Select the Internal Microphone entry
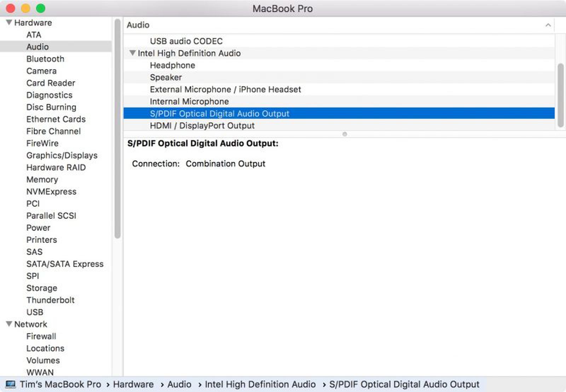The width and height of the screenshot is (566, 392). coord(189,101)
